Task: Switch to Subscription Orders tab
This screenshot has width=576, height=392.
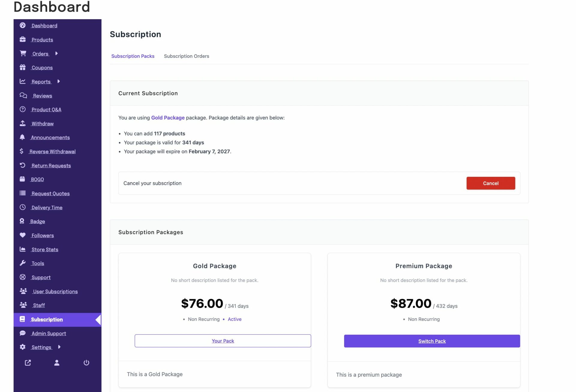Action: (x=186, y=56)
